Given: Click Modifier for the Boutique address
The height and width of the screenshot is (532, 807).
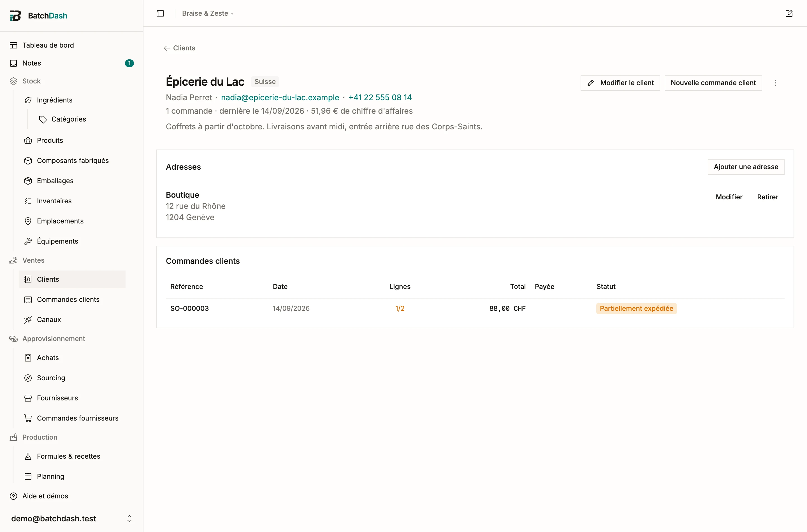Looking at the screenshot, I should [729, 197].
